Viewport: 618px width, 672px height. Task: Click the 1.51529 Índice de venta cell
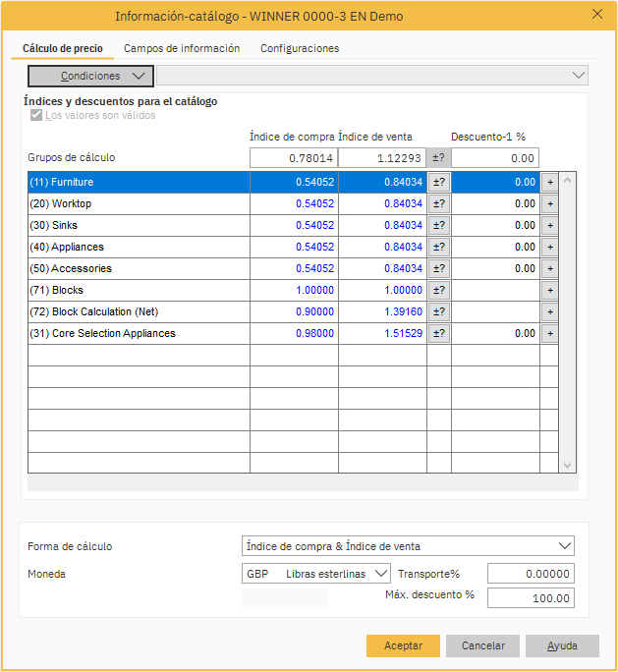point(382,333)
